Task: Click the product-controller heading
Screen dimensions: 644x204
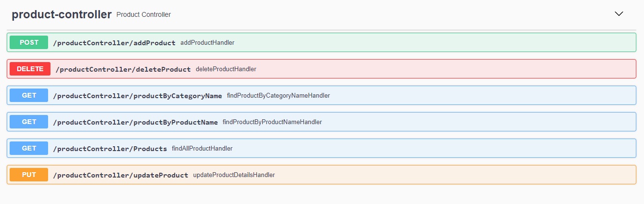Action: point(62,14)
